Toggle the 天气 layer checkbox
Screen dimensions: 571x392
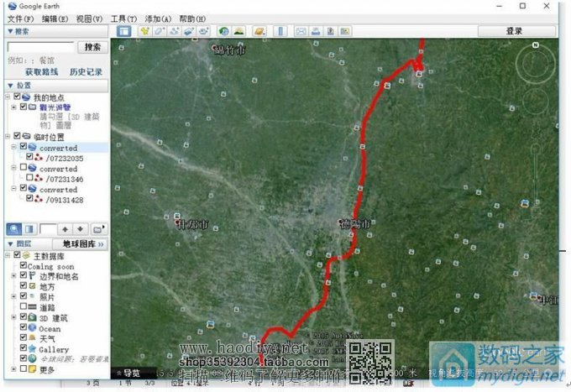(x=22, y=338)
